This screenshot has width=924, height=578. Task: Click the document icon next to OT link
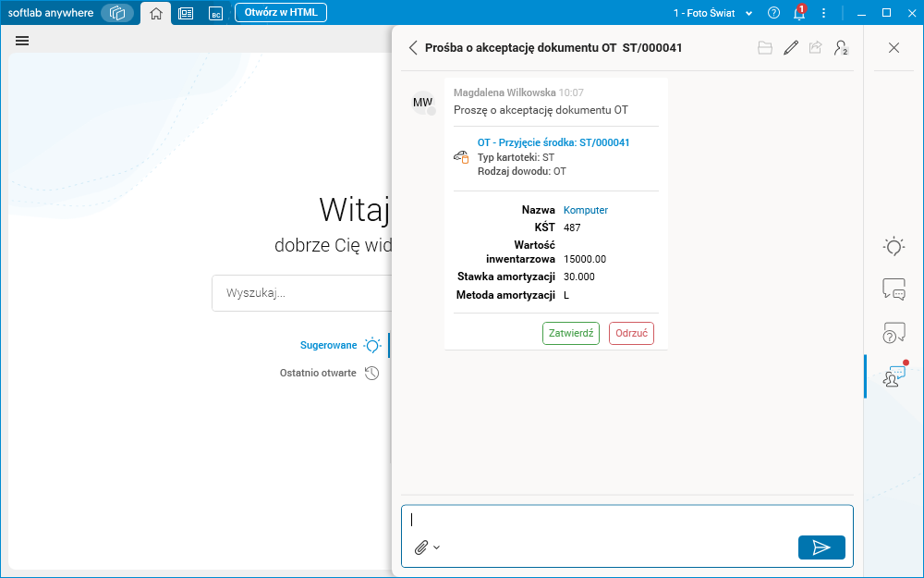pyautogui.click(x=461, y=157)
